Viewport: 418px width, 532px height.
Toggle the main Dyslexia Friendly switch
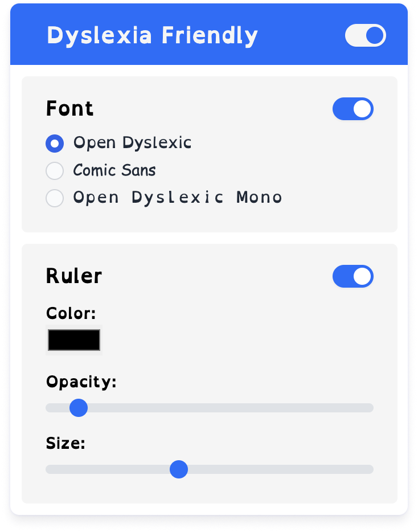point(366,35)
